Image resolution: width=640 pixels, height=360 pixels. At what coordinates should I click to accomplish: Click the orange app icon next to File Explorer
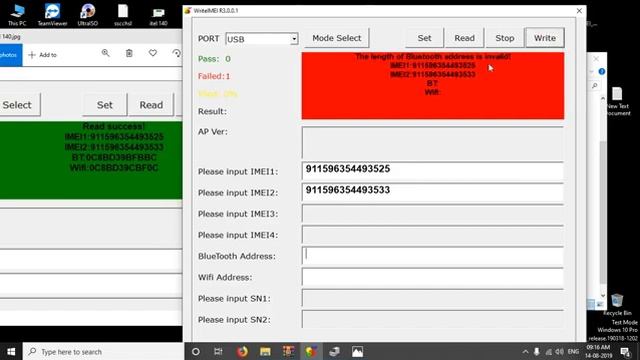[x=288, y=351]
